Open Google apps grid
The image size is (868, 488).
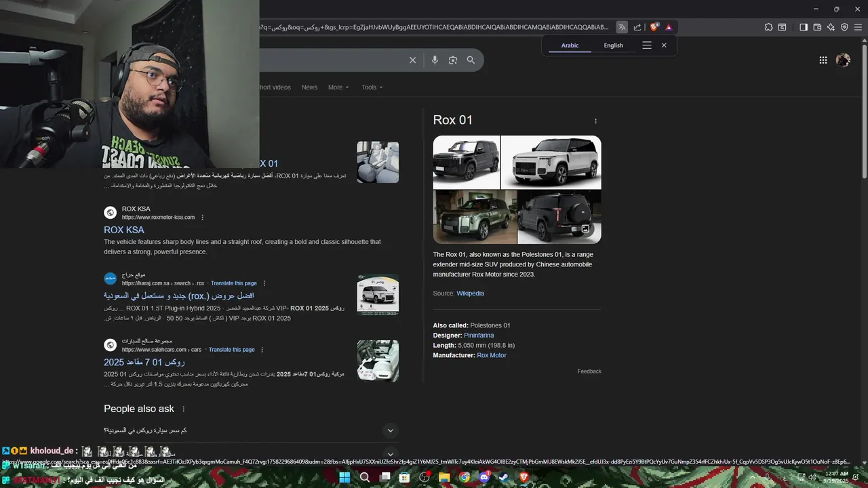point(823,60)
